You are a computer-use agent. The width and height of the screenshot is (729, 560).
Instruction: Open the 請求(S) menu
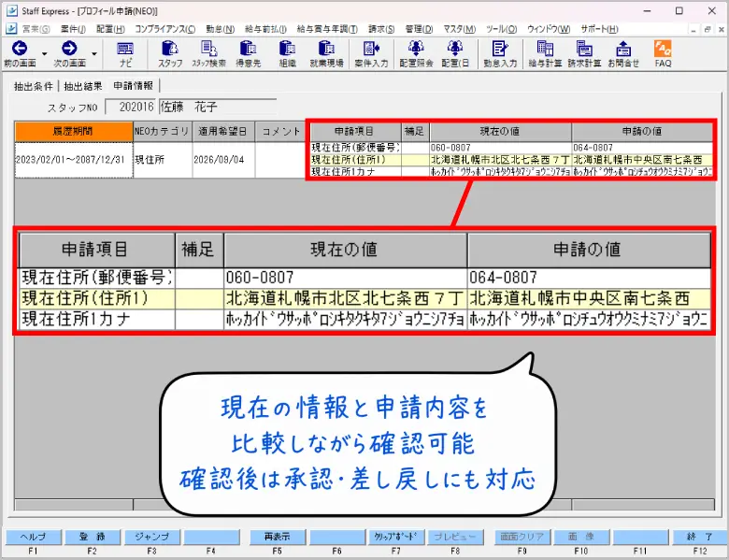[381, 29]
